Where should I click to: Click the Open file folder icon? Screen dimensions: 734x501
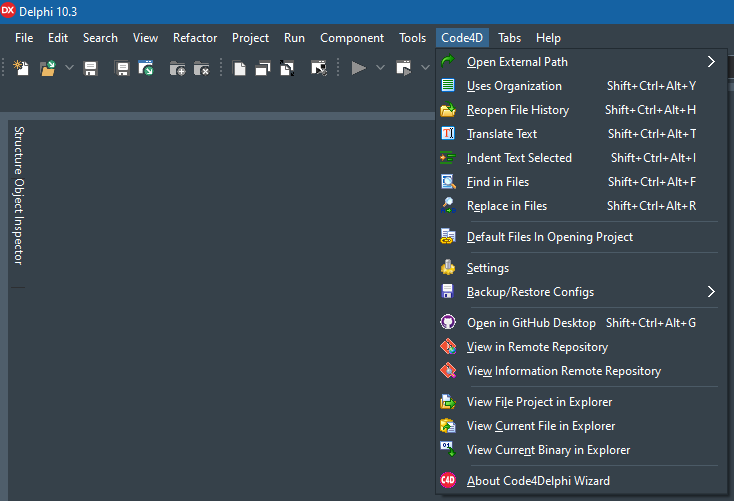pos(48,68)
